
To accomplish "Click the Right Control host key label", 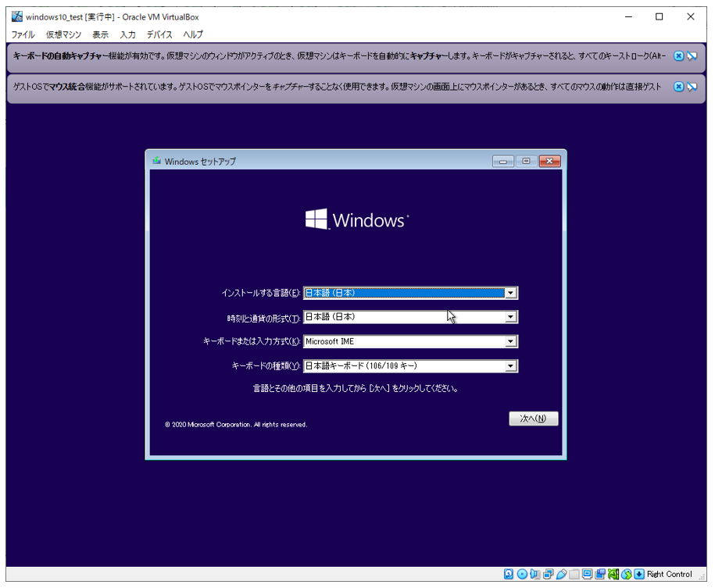I will [x=669, y=574].
